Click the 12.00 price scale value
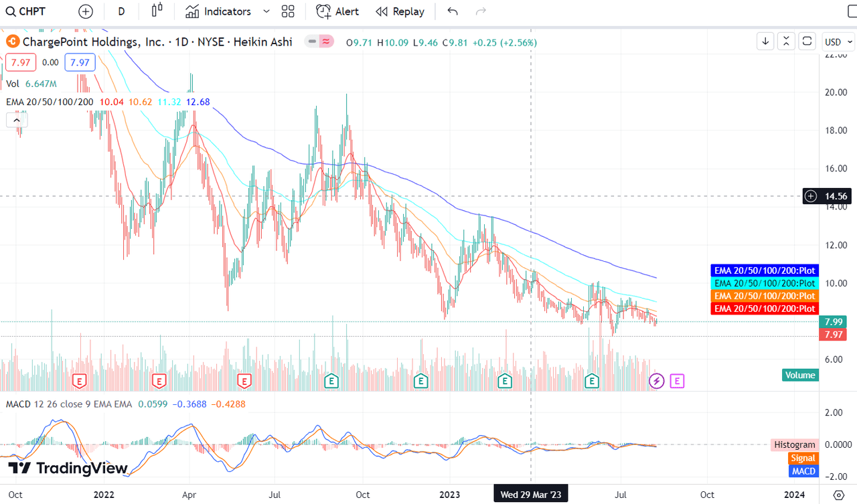 [837, 245]
